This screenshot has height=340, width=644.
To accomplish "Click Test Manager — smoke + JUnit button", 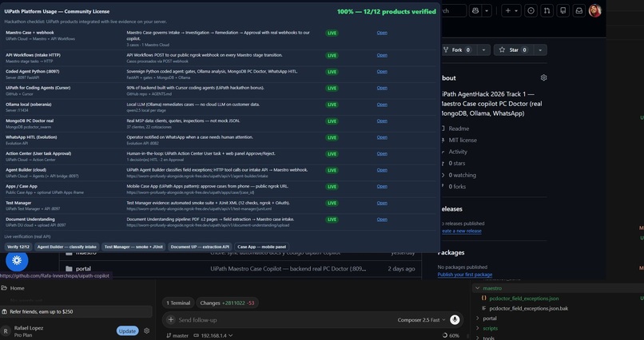I will coord(133,247).
